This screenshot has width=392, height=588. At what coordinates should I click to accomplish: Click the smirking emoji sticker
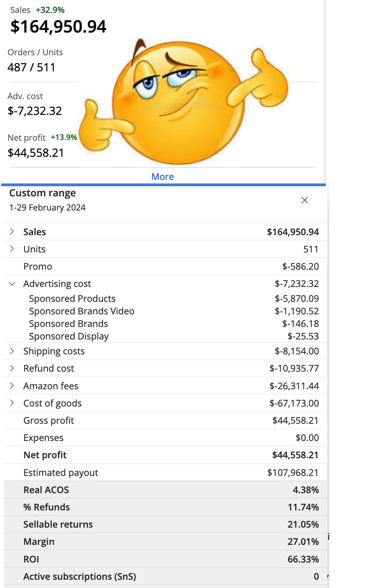(x=180, y=102)
